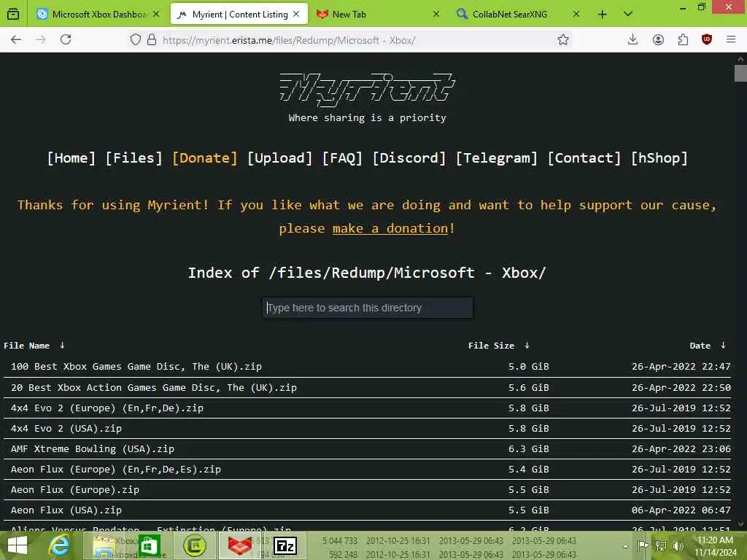
Task: Open the Firefox View icon in tab bar
Action: pos(13,15)
